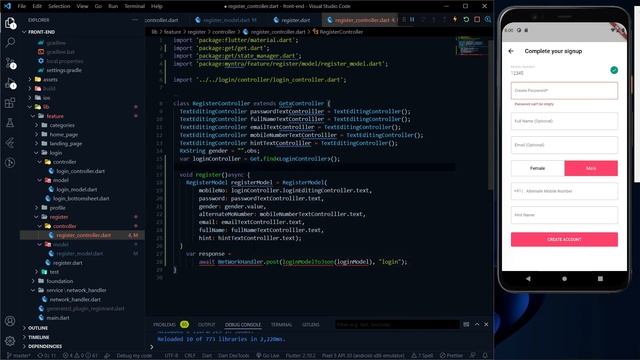The width and height of the screenshot is (640, 360).
Task: Open the Manage gear icon
Action: coord(10,340)
